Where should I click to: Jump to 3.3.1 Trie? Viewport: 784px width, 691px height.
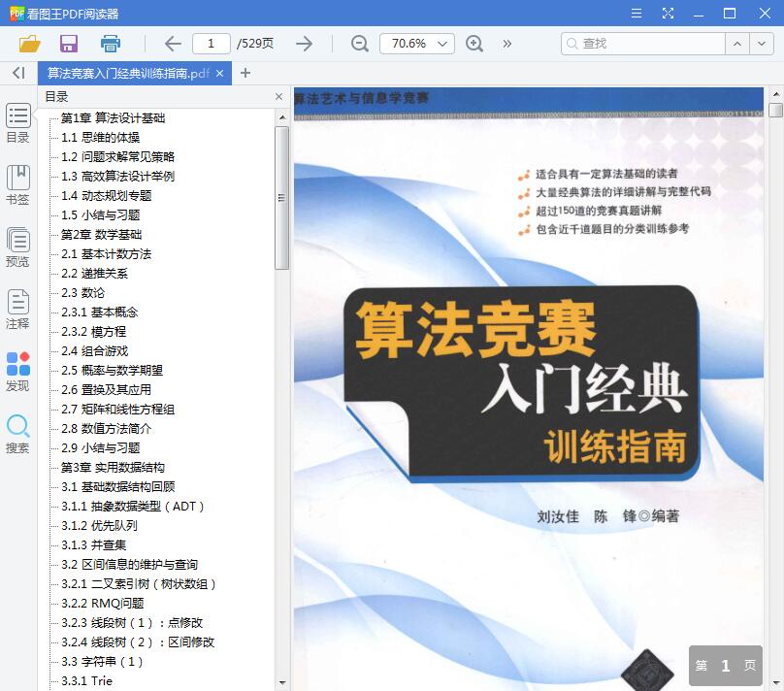click(87, 681)
